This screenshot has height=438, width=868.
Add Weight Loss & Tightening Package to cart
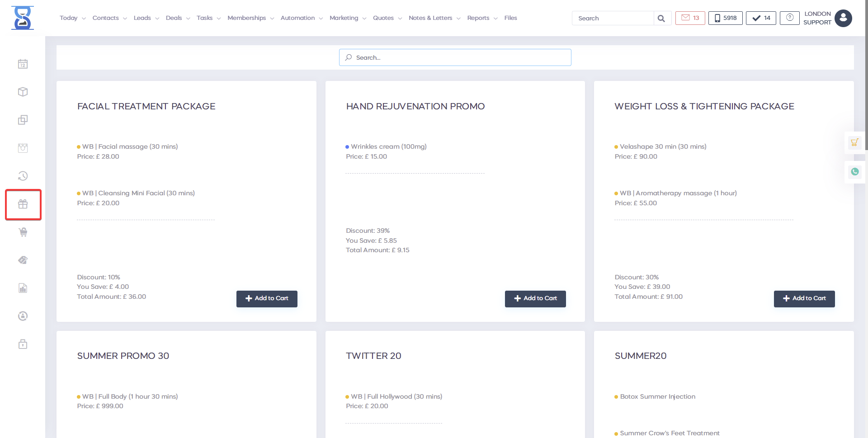pos(804,299)
